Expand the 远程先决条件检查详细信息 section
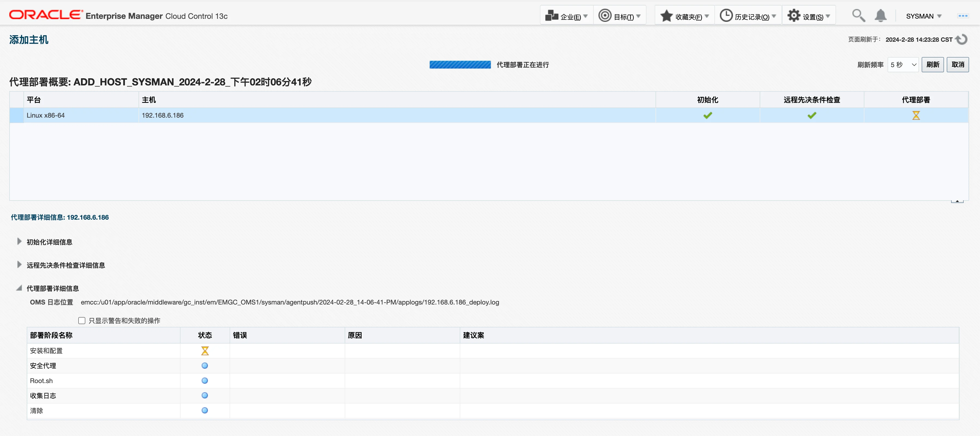 click(19, 265)
